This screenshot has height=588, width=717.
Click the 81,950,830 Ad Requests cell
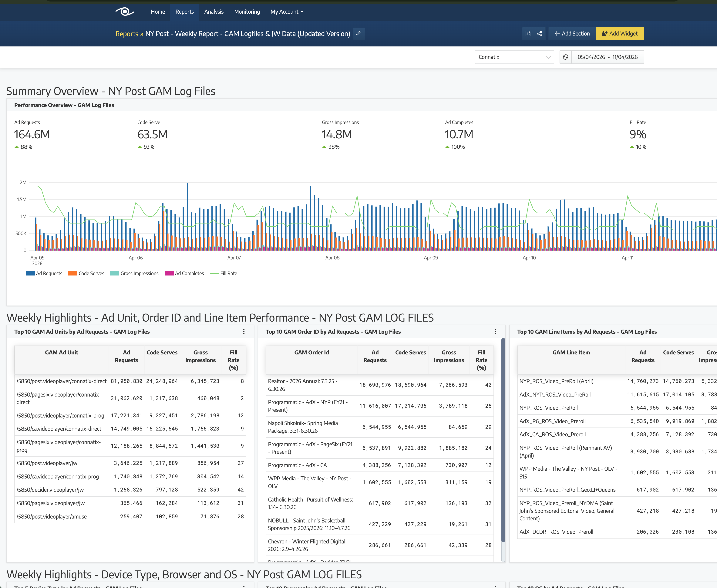click(x=126, y=381)
